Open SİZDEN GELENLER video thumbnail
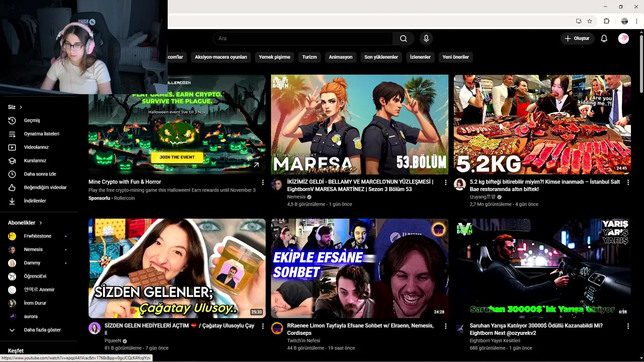644x362 pixels. tap(177, 268)
